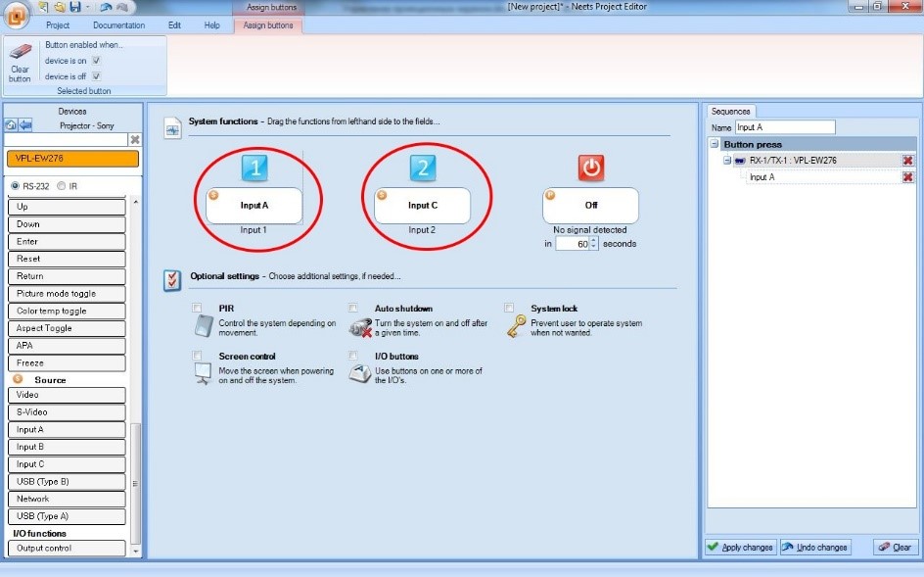Select the IR radio button

[x=62, y=186]
